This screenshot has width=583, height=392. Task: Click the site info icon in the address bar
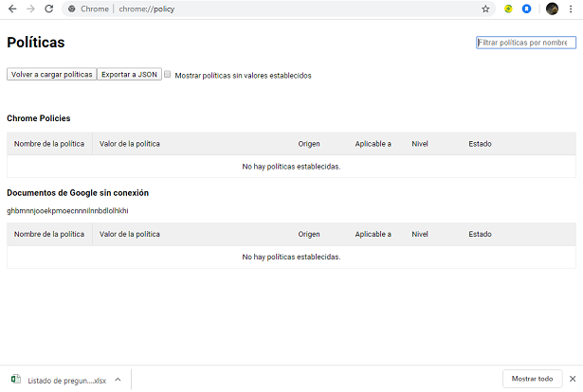point(72,9)
